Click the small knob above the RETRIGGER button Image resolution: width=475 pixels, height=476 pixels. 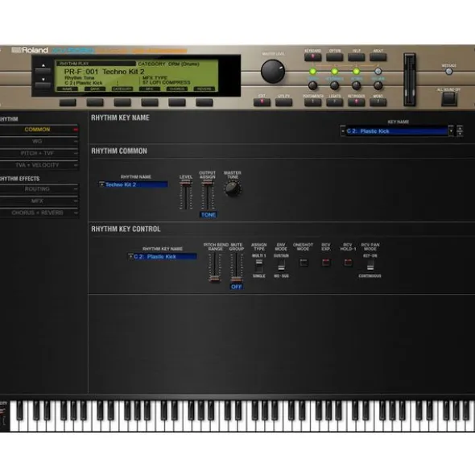(x=357, y=86)
